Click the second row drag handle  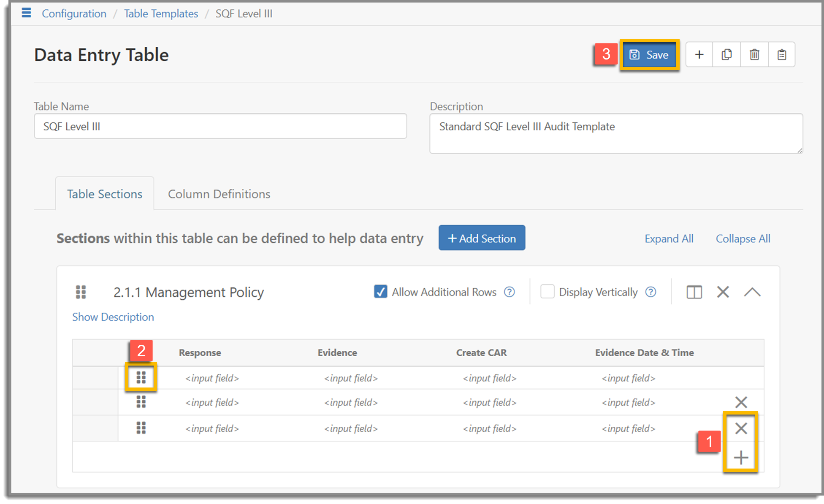141,402
